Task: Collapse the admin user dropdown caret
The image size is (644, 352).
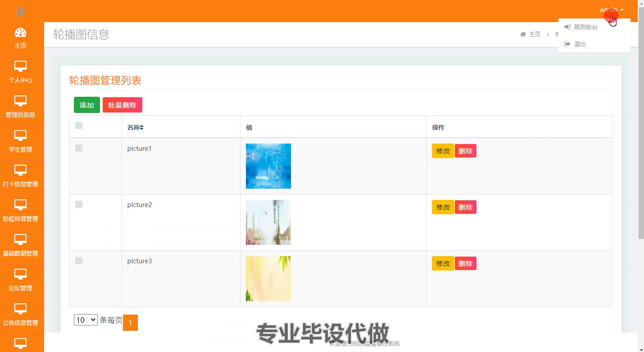Action: 622,10
